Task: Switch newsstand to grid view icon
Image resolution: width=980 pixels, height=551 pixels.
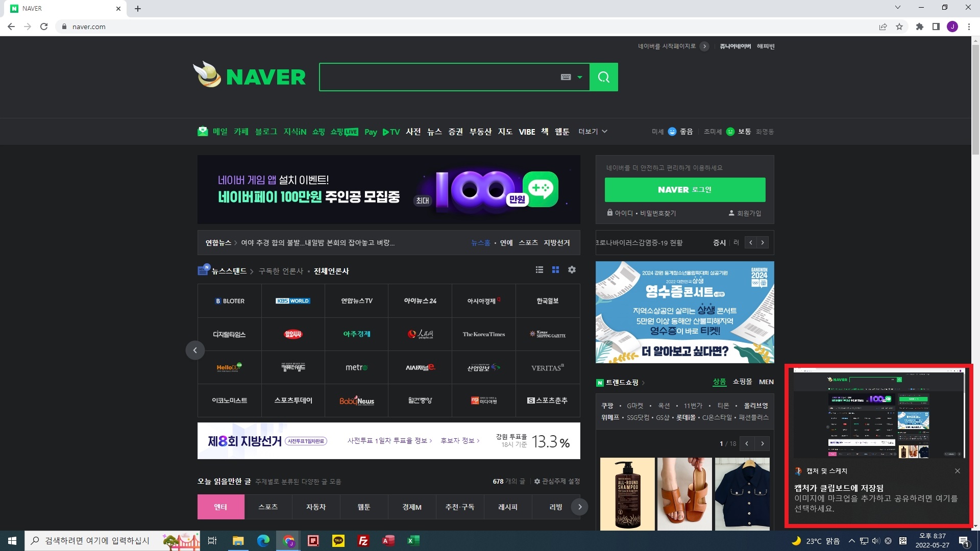Action: click(555, 270)
